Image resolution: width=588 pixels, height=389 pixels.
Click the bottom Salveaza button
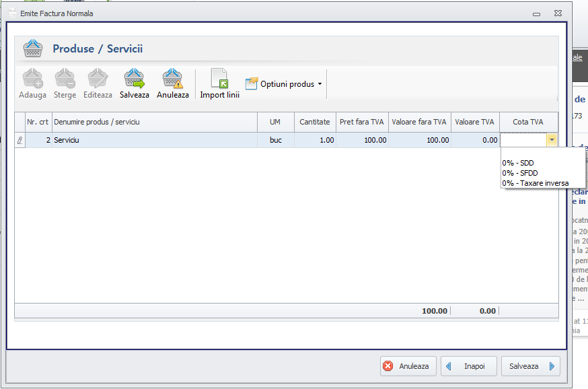(x=530, y=366)
